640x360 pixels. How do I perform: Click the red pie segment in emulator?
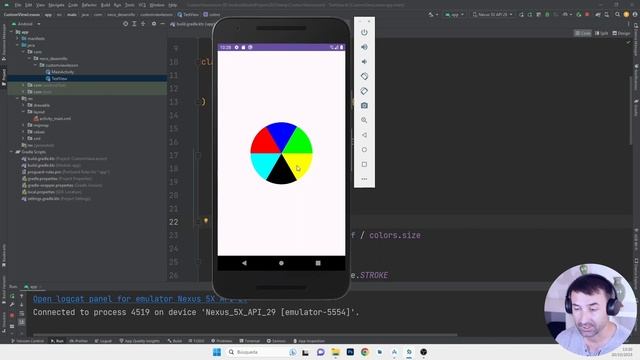263,143
